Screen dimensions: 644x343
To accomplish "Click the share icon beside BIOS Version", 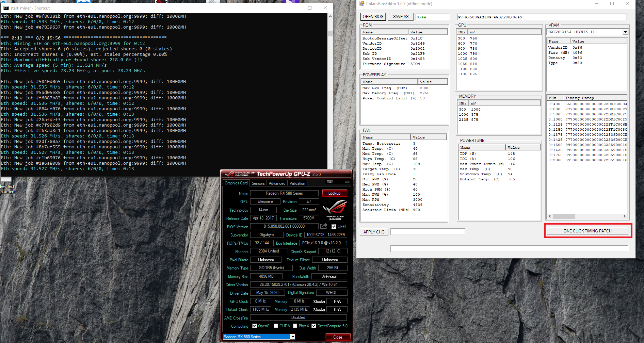I will (x=324, y=226).
